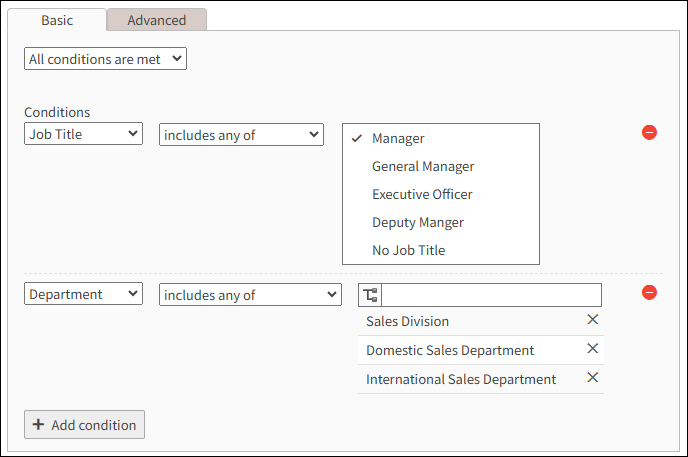Uncheck the Manager job title option
Screen dimensions: 688x457
tap(398, 138)
